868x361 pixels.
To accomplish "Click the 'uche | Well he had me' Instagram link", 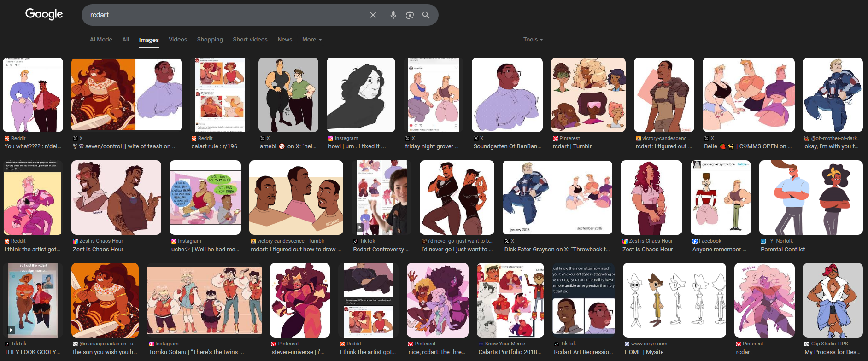I will point(205,249).
